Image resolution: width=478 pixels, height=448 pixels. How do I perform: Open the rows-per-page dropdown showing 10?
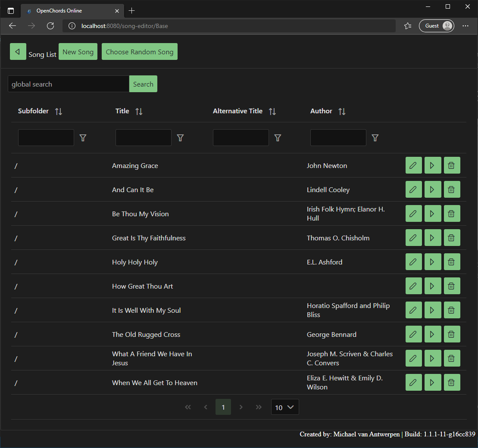tap(284, 407)
